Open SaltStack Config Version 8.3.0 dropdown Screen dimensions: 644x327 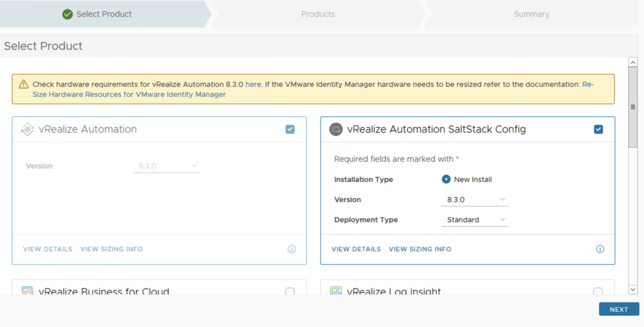(475, 199)
